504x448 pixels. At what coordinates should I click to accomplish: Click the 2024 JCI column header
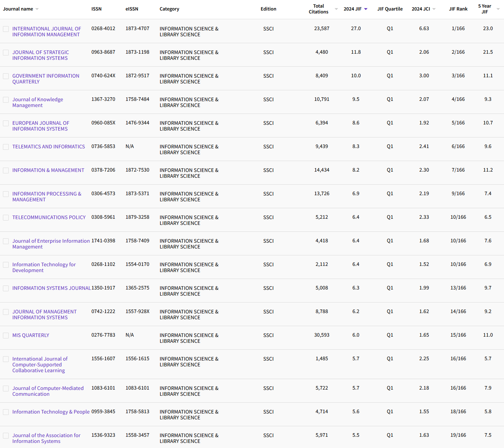pyautogui.click(x=421, y=9)
